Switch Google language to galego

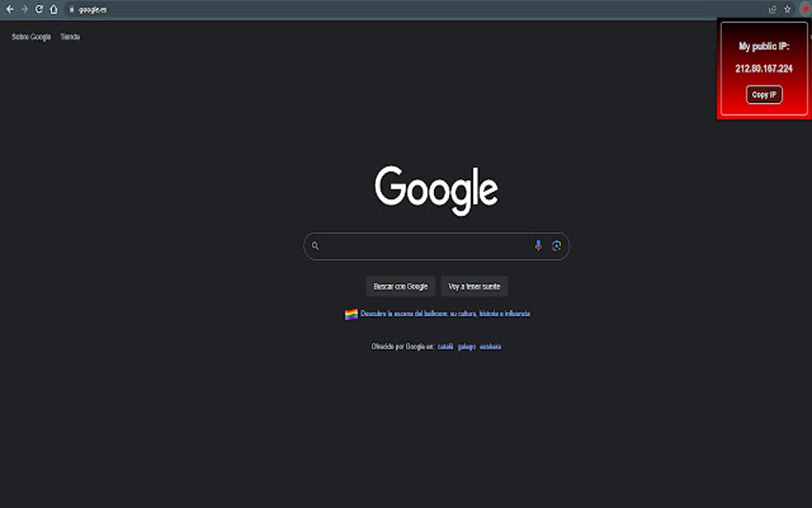[467, 346]
